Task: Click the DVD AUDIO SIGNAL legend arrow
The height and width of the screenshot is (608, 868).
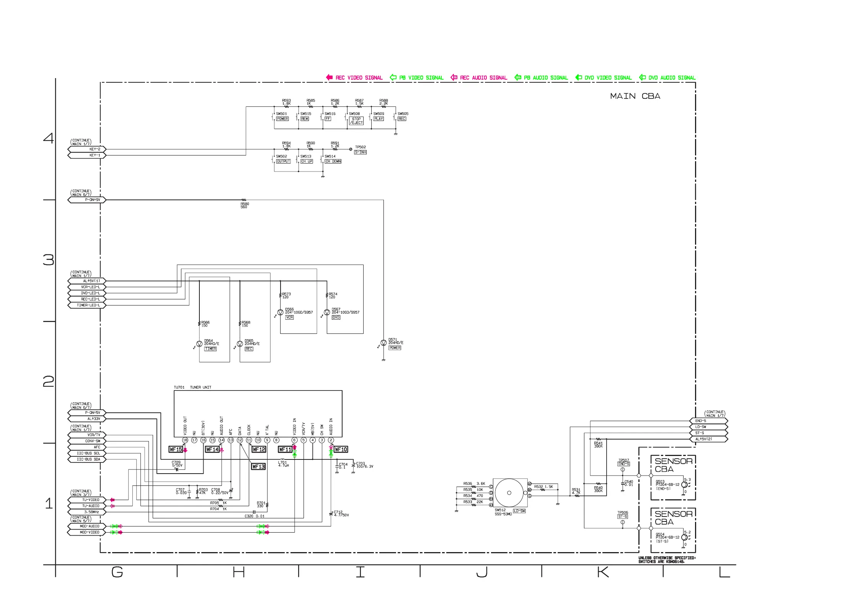Action: 643,77
